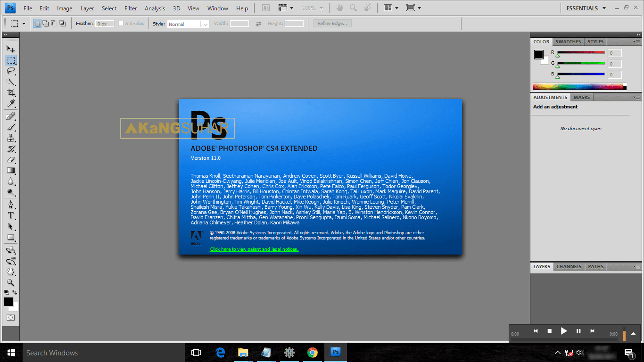The height and width of the screenshot is (362, 644).
Task: Open the File menu
Action: click(28, 8)
